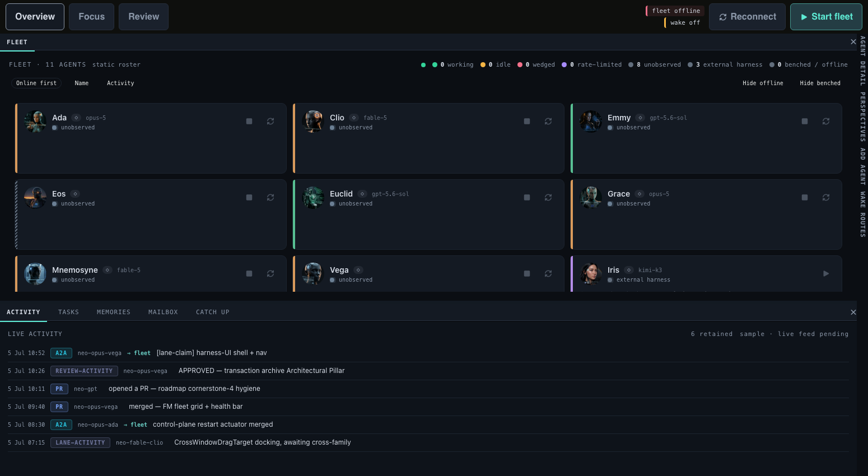This screenshot has width=868, height=476.
Task: Close the Fleet panel
Action: tap(853, 42)
